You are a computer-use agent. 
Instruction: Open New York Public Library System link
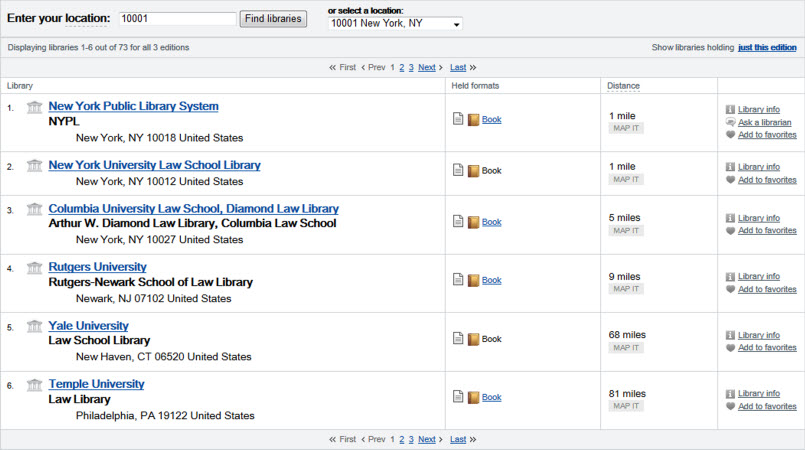[x=133, y=106]
